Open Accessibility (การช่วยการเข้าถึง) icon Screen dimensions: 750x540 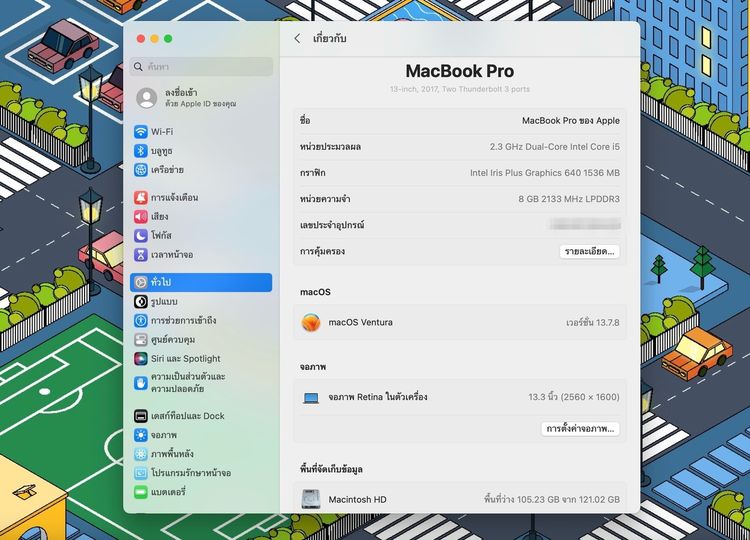click(x=141, y=320)
